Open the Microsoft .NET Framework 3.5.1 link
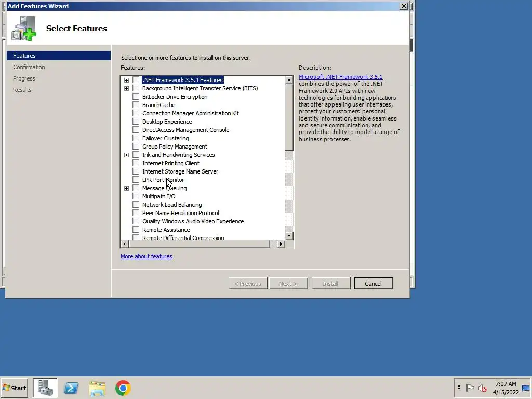This screenshot has height=399, width=532. click(x=340, y=77)
